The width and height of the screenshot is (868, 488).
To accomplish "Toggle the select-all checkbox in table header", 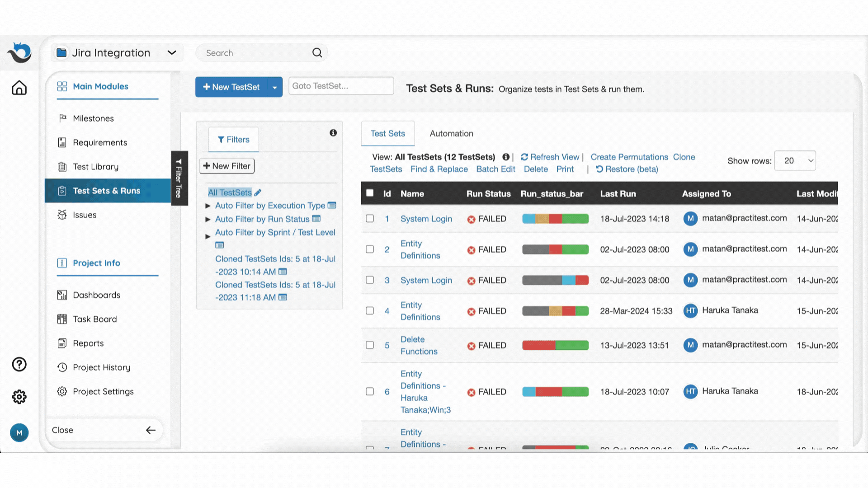I will 370,193.
